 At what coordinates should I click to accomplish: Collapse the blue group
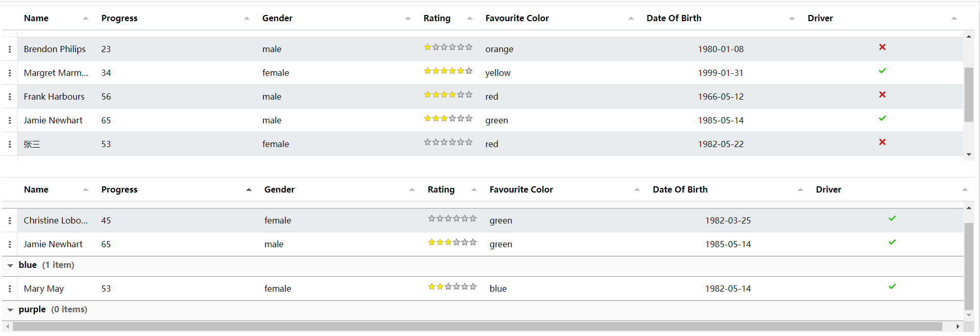[x=10, y=265]
